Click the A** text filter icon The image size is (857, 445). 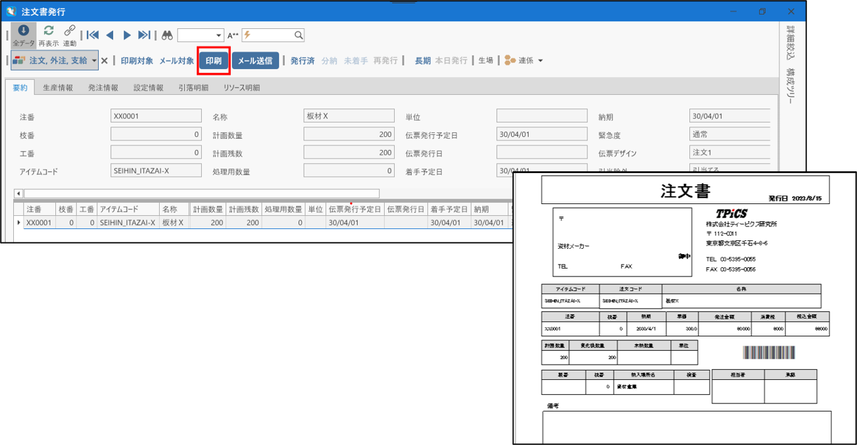pos(233,36)
